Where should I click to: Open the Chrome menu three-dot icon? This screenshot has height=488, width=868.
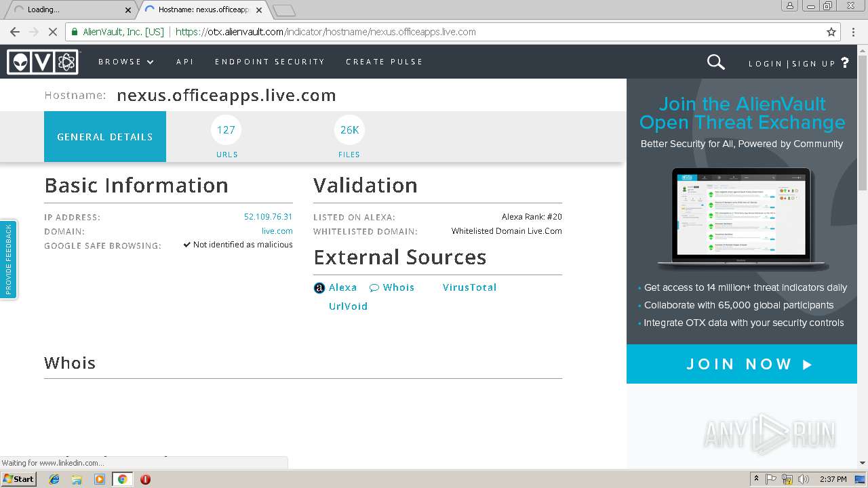click(854, 32)
